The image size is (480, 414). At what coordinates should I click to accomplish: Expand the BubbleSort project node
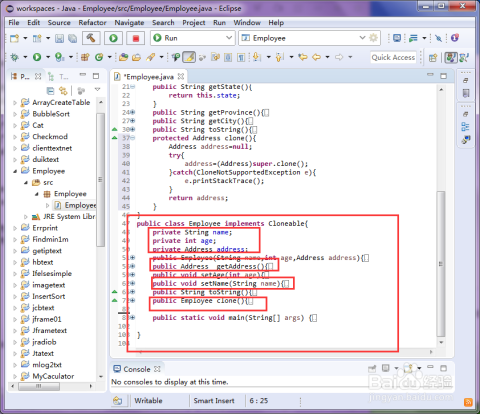click(x=15, y=114)
